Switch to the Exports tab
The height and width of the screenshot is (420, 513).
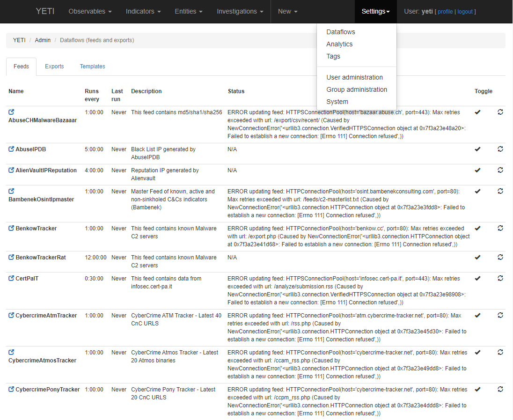[x=54, y=66]
